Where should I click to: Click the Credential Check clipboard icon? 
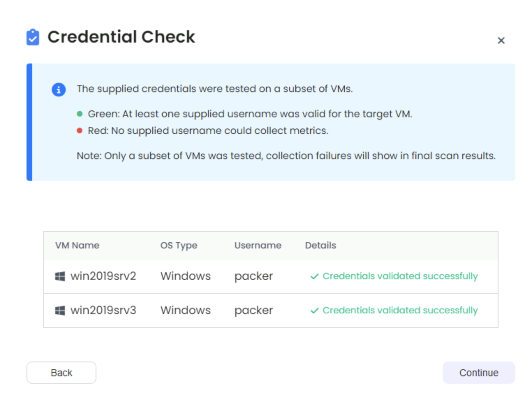(x=33, y=37)
